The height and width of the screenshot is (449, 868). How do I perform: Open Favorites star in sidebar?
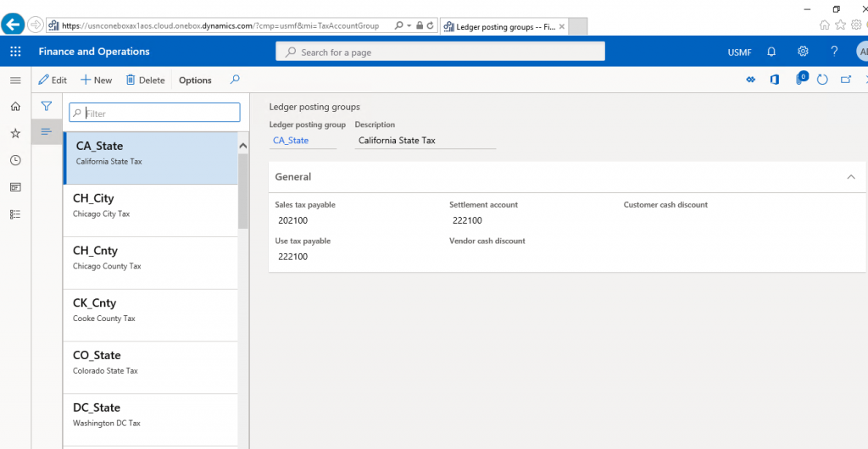pyautogui.click(x=15, y=133)
